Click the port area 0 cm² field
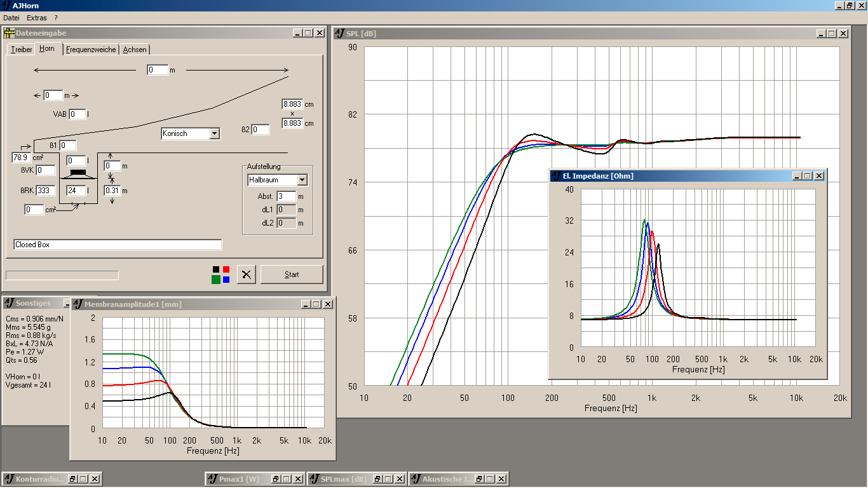The height and width of the screenshot is (488, 868). [34, 210]
